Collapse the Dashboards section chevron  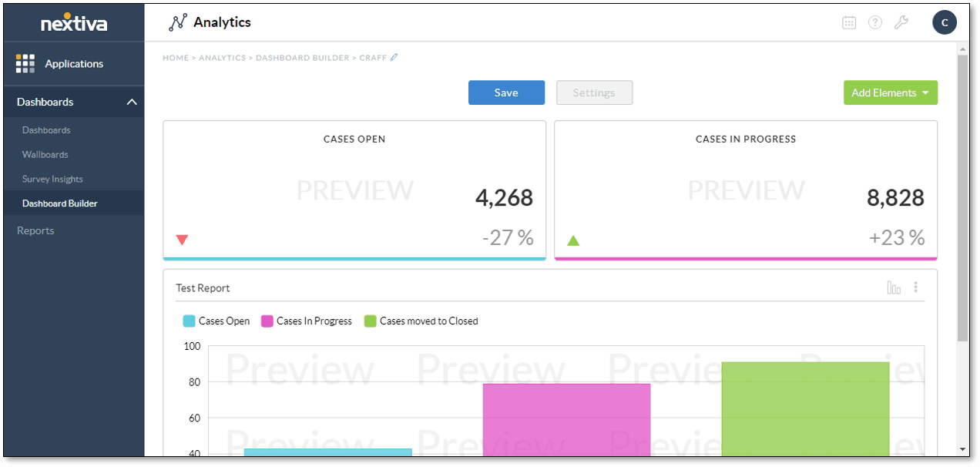tap(132, 102)
